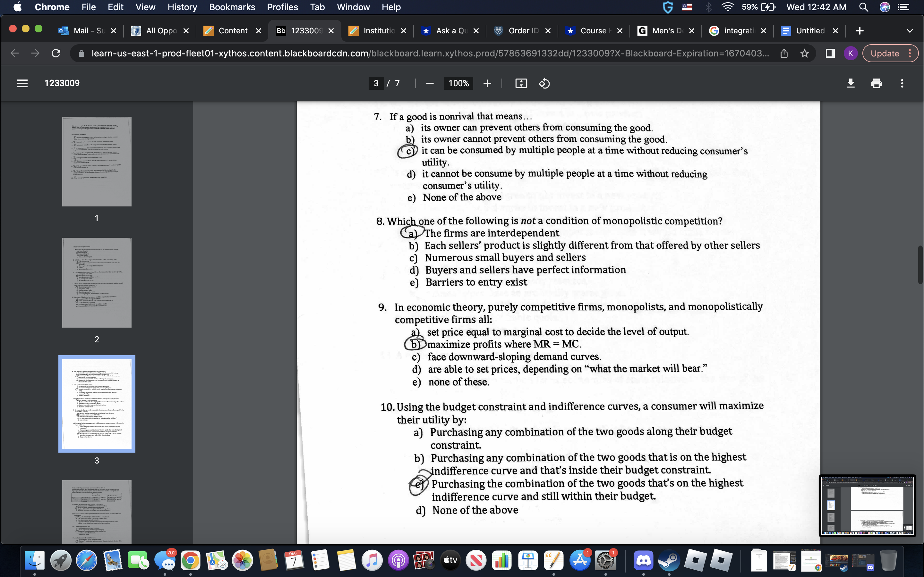This screenshot has height=577, width=924.
Task: Click the 100% zoom level control
Action: pyautogui.click(x=458, y=83)
